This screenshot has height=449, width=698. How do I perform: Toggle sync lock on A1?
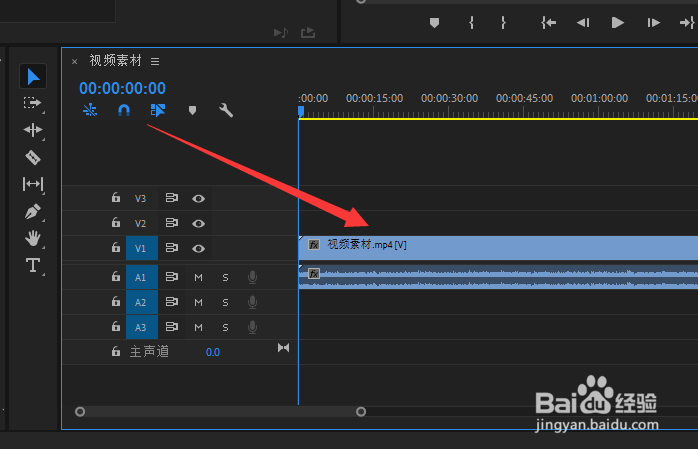coord(172,277)
